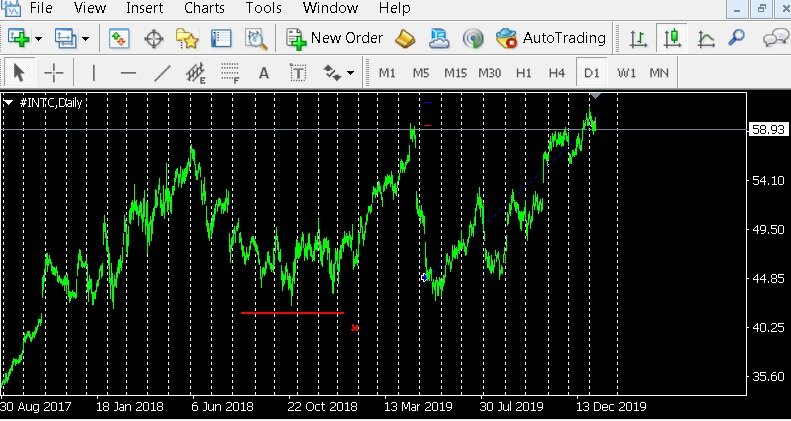This screenshot has width=791, height=421.
Task: Click the 30 Jul 2019 date label
Action: [511, 406]
